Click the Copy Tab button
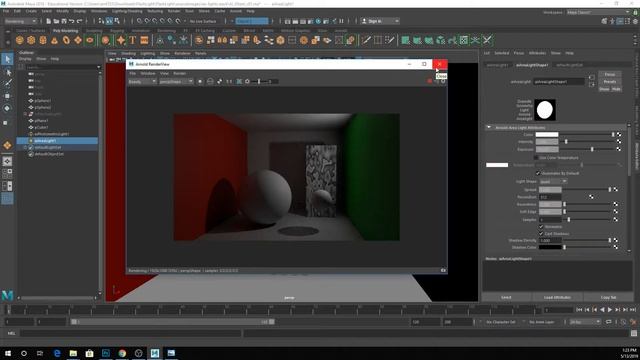This screenshot has width=640, height=360. tap(609, 298)
